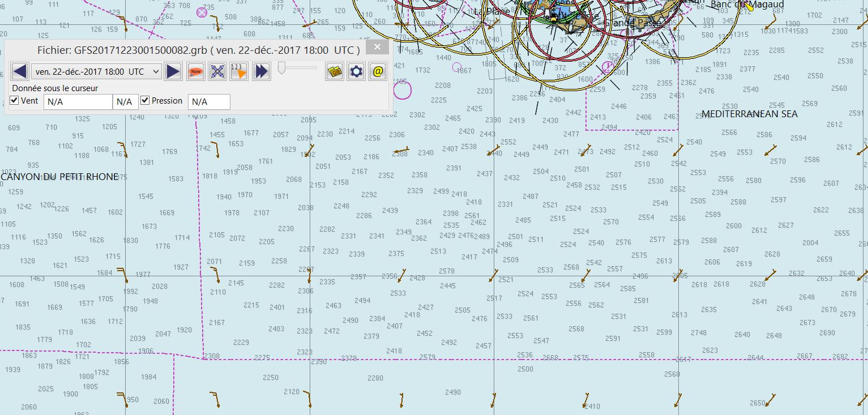Uncheck the Vent checkbox
The image size is (868, 415).
[x=15, y=101]
